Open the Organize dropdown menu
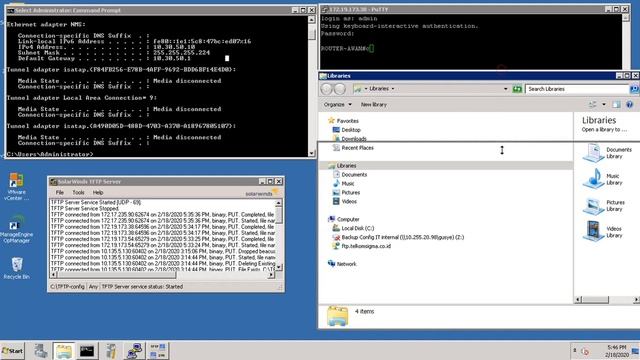Image resolution: width=640 pixels, height=360 pixels. [x=338, y=104]
